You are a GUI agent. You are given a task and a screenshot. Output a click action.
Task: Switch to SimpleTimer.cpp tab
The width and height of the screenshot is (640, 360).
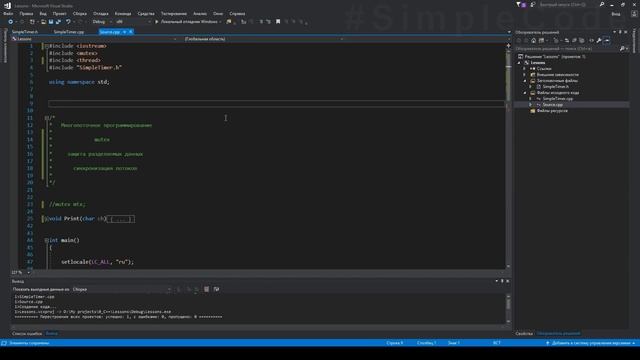click(69, 32)
